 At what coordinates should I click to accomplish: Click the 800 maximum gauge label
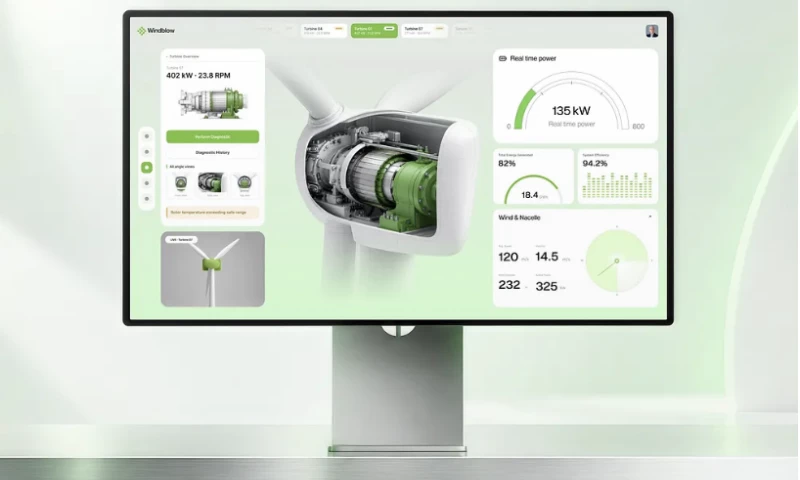click(x=638, y=127)
